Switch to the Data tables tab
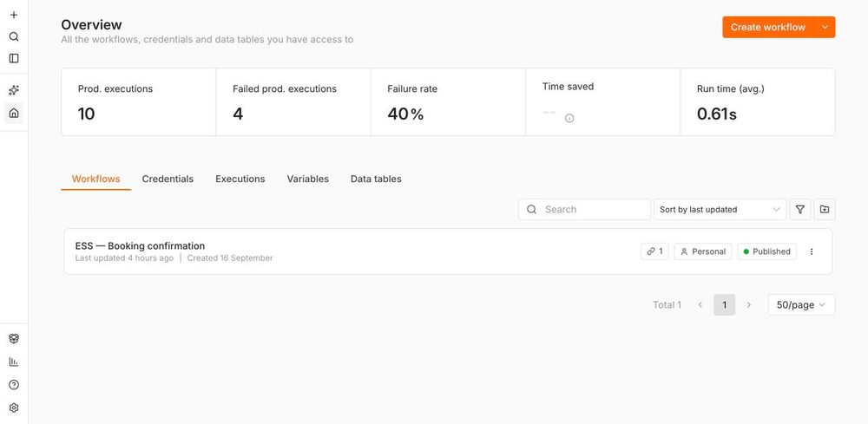 click(x=376, y=179)
